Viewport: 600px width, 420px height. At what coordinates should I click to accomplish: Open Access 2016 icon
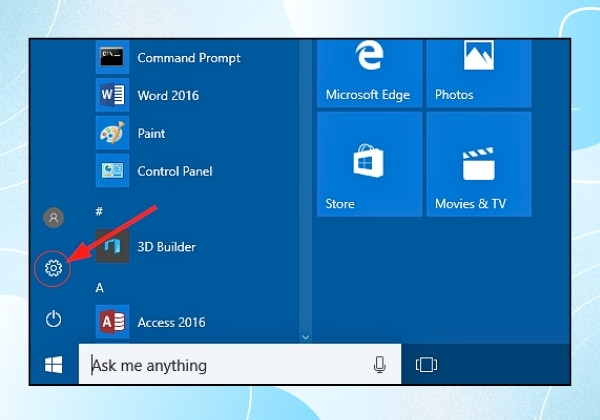[x=112, y=322]
